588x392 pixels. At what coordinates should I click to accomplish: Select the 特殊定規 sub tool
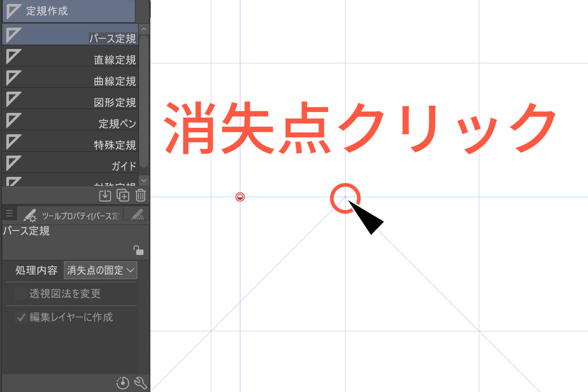pyautogui.click(x=70, y=141)
